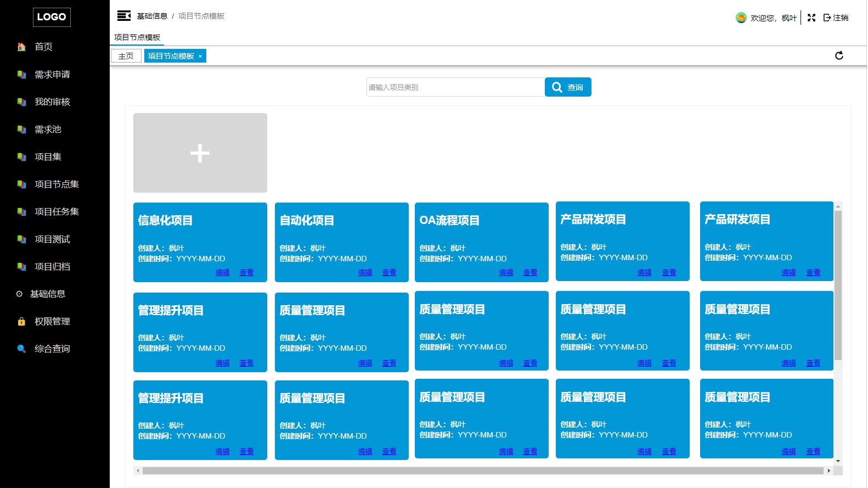The width and height of the screenshot is (868, 488).
Task: Click the magnifier icon beside 综合查询
Action: coord(21,349)
